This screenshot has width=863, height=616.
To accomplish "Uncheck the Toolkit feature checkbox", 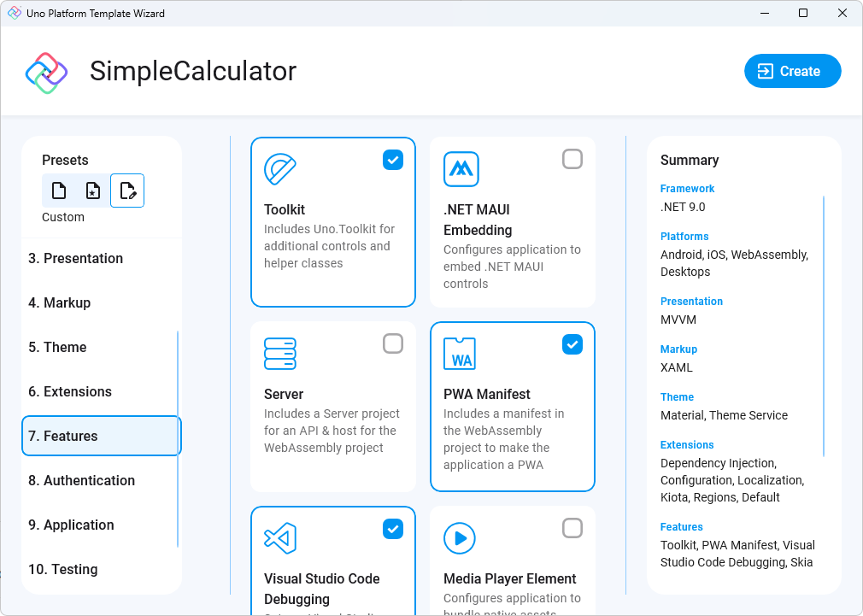I will tap(393, 159).
